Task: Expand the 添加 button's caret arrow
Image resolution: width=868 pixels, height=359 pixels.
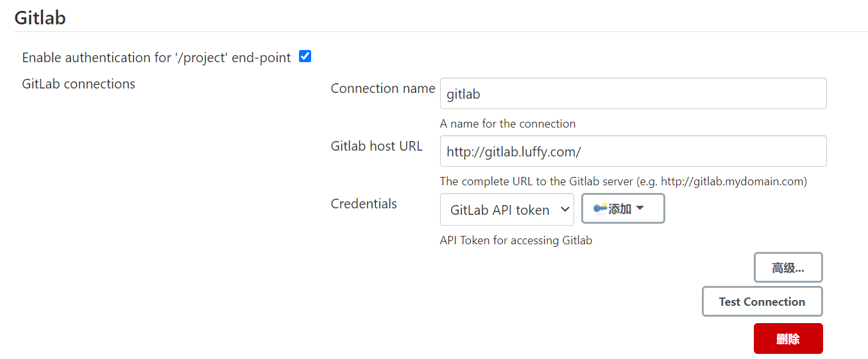Action: click(640, 208)
